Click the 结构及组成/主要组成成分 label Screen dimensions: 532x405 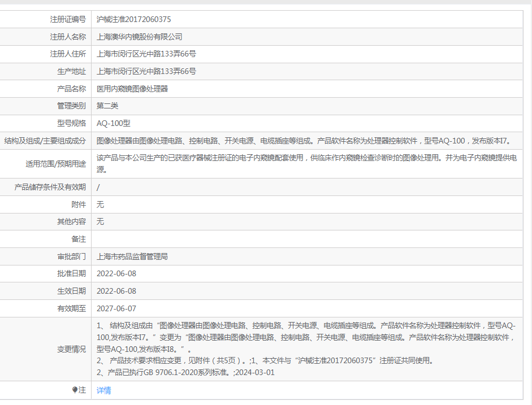(x=45, y=141)
